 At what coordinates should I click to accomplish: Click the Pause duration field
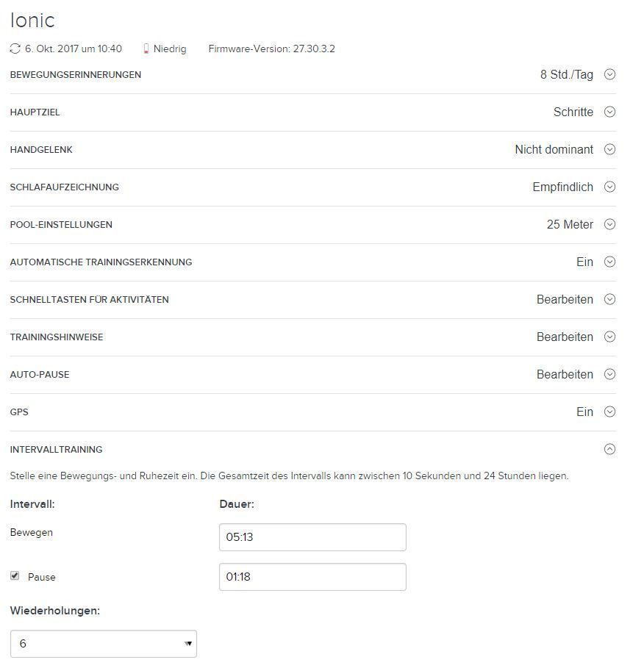click(312, 577)
